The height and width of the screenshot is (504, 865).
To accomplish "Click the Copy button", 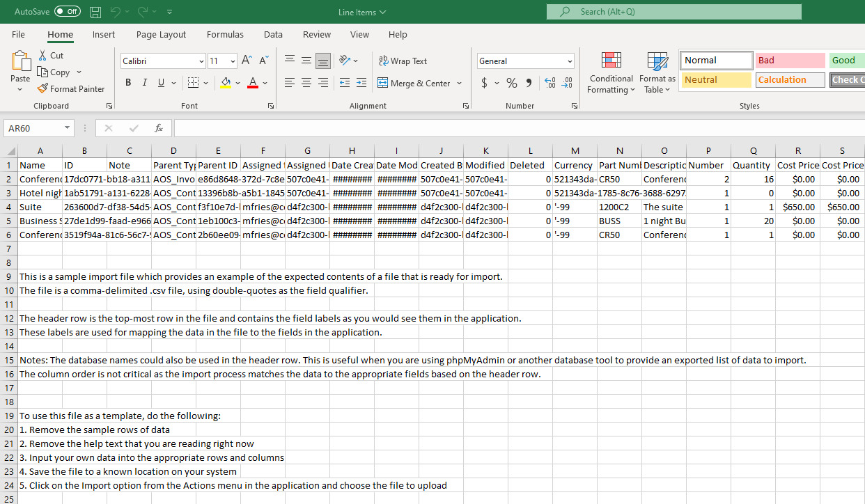I will [x=55, y=72].
